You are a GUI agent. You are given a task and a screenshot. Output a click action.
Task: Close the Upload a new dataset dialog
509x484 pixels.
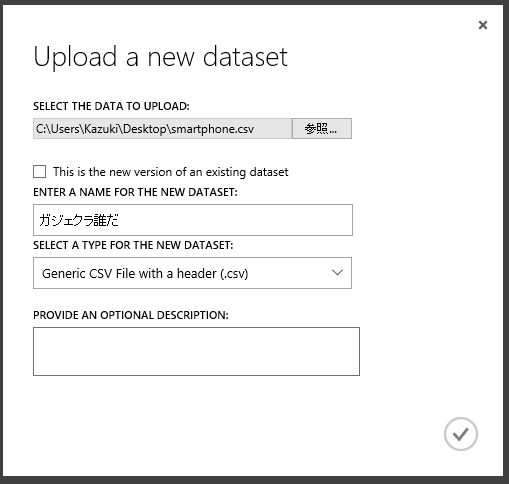(483, 25)
